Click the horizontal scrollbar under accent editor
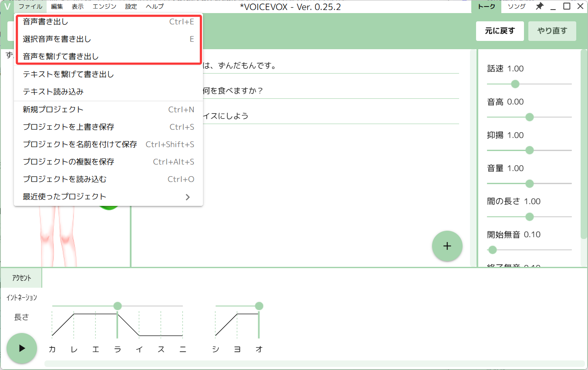Viewport: 588px width, 370px height. point(314,363)
